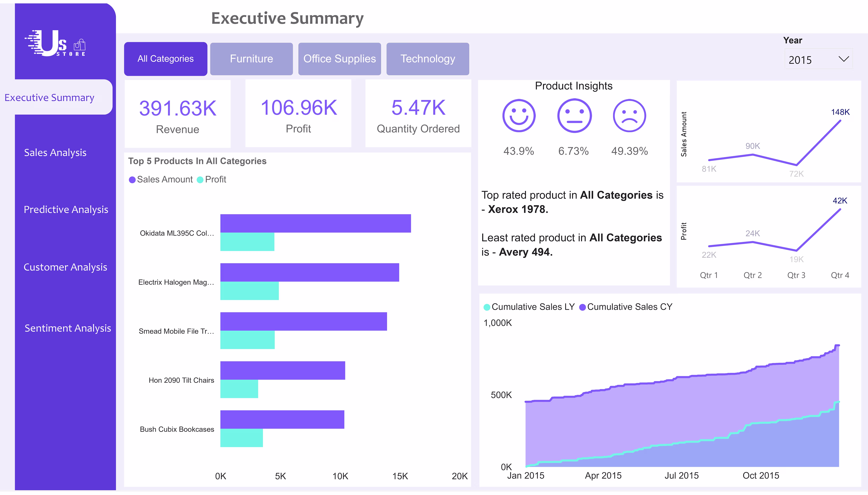Go to the Sales Analysis page
The width and height of the screenshot is (868, 495).
pos(55,153)
